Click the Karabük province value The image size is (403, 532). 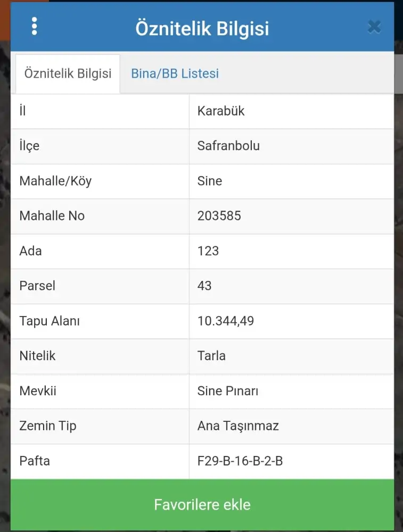[x=221, y=111]
